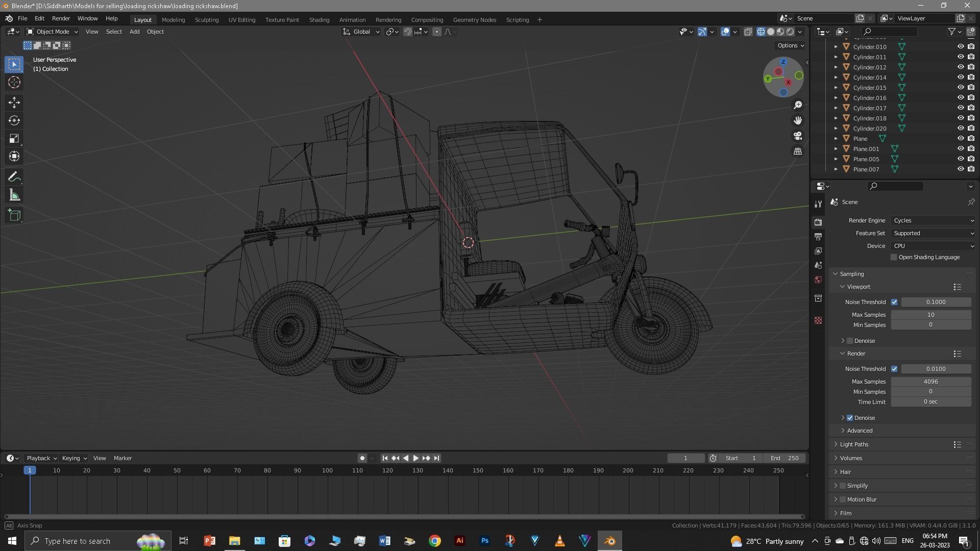Open the Collection properties tab
This screenshot has width=980, height=551.
(818, 298)
